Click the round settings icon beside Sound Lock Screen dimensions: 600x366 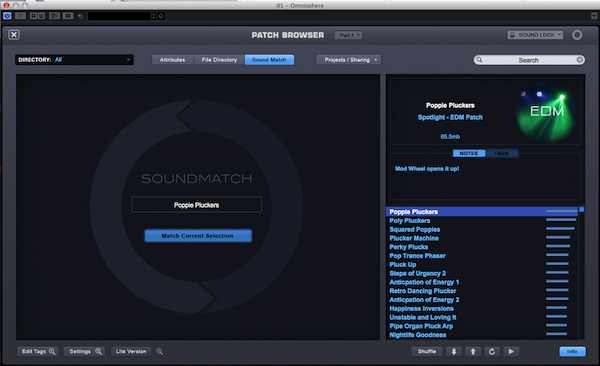point(577,35)
